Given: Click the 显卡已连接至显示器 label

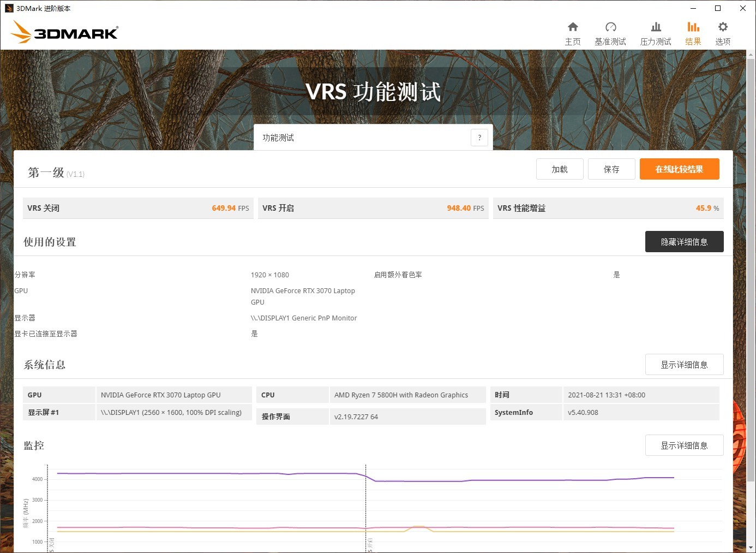Looking at the screenshot, I should tap(46, 334).
